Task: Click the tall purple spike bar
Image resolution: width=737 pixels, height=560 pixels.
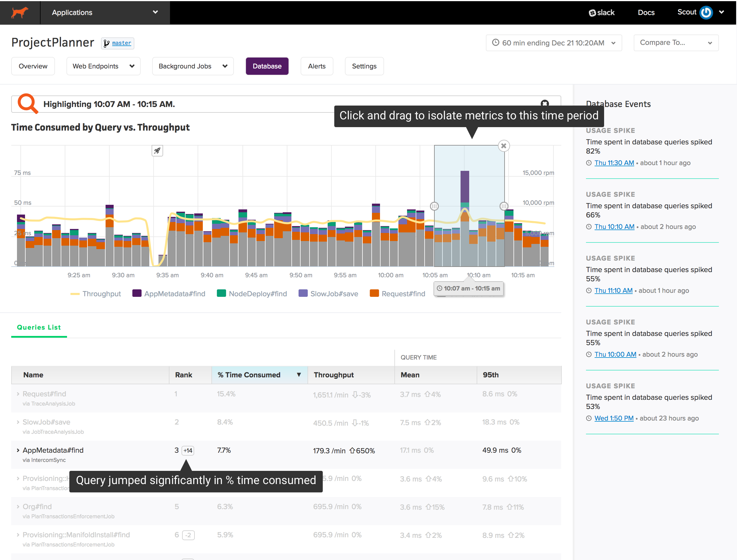Action: click(465, 187)
